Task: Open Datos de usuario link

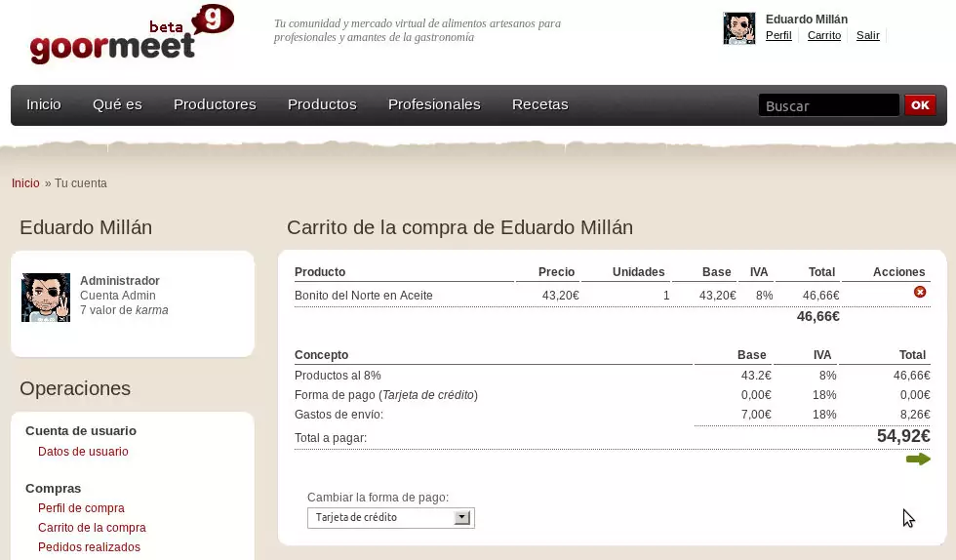Action: [x=83, y=452]
